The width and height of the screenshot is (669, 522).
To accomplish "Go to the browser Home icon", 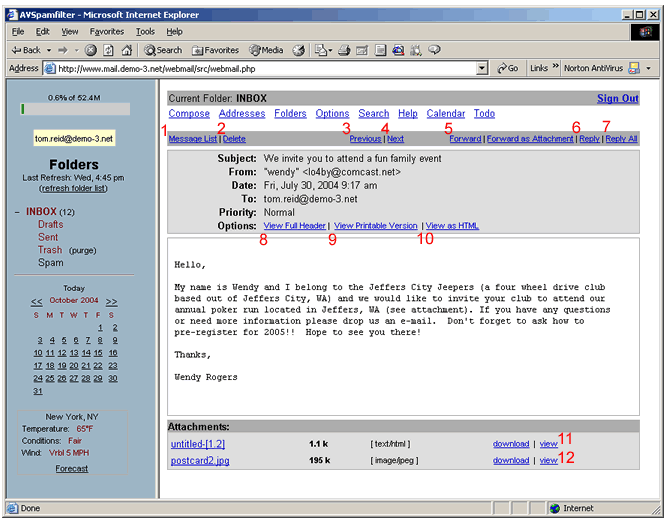I will pos(126,50).
